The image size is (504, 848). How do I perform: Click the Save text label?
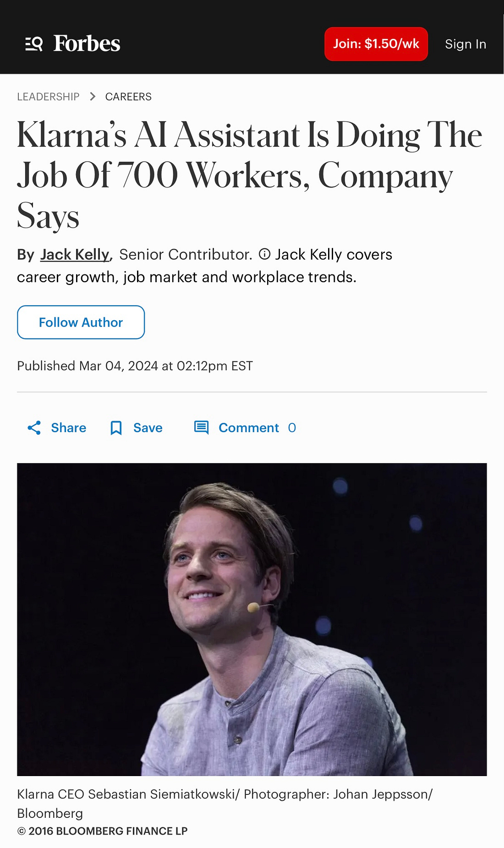148,427
